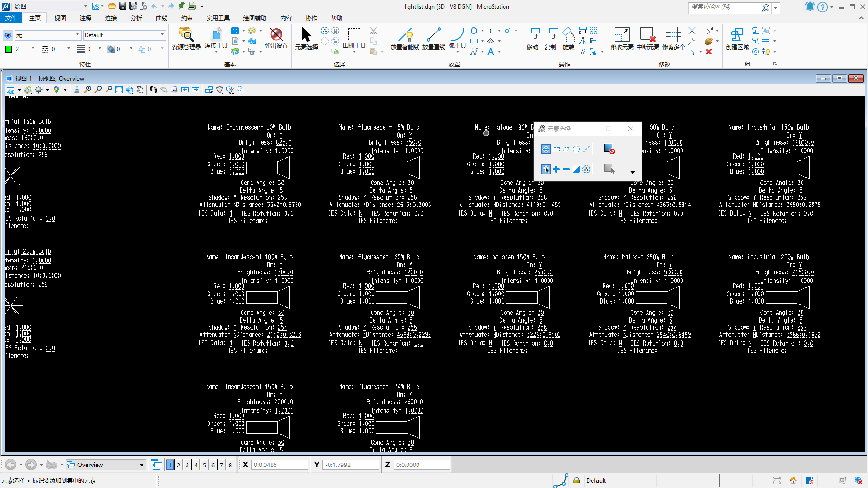Image resolution: width=868 pixels, height=488 pixels.
Task: Click the green active color swatch
Action: tap(9, 49)
